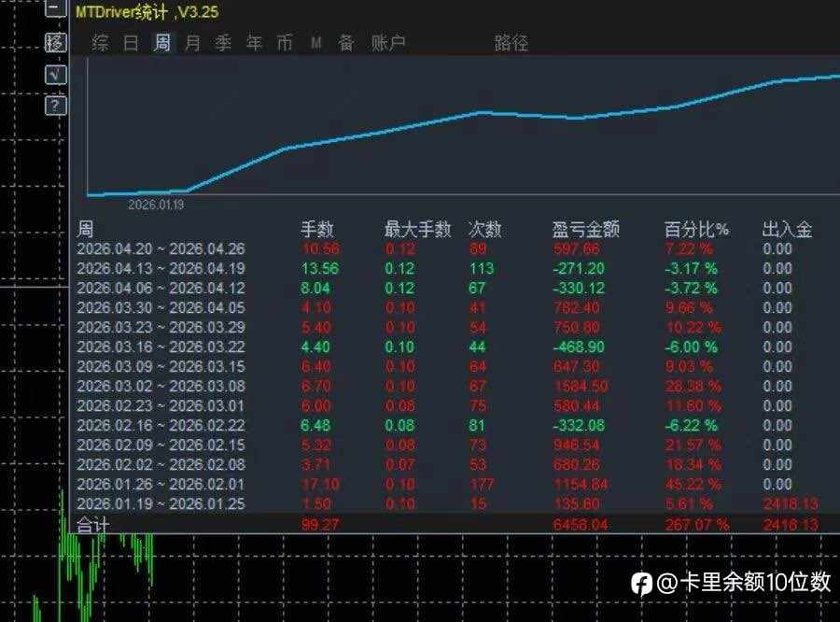840x622 pixels.
Task: Switch to the M tab
Action: (x=316, y=42)
